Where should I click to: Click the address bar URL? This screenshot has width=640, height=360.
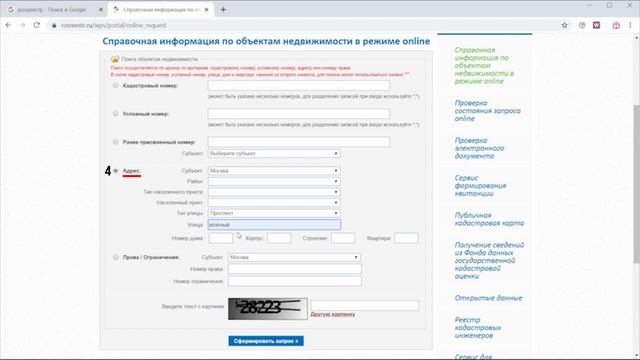point(113,25)
